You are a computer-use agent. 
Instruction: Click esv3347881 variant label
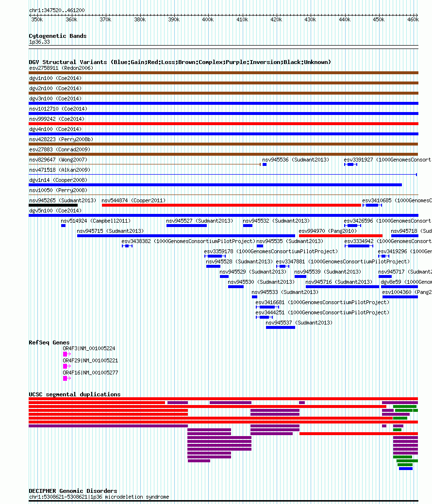click(343, 261)
